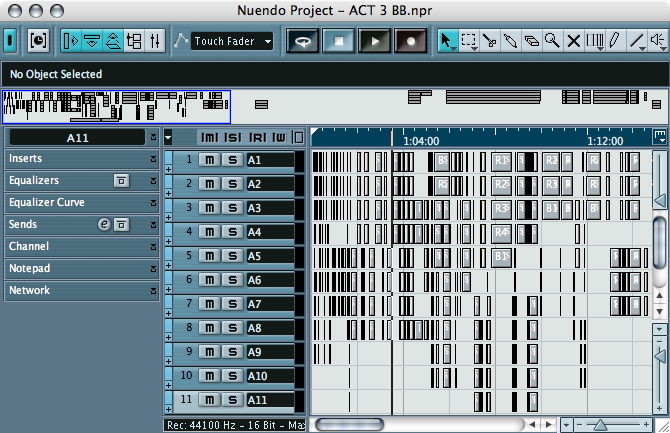Solo track A7

[x=232, y=304]
